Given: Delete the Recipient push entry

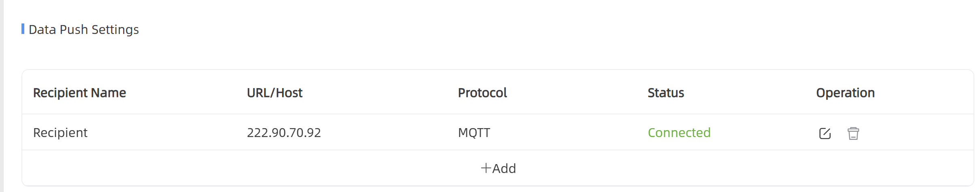Looking at the screenshot, I should pyautogui.click(x=853, y=133).
